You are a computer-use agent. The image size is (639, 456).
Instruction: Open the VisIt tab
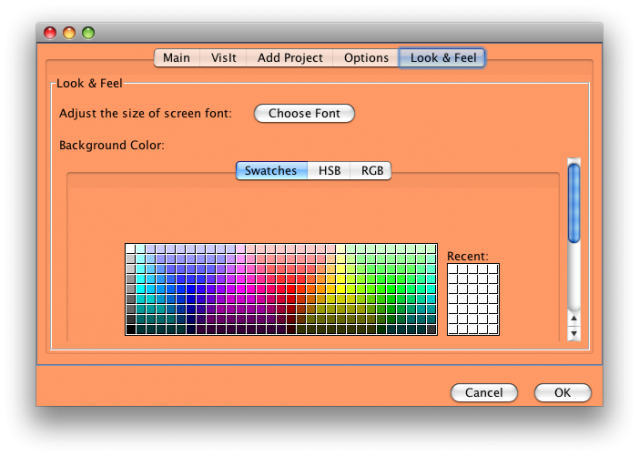223,58
